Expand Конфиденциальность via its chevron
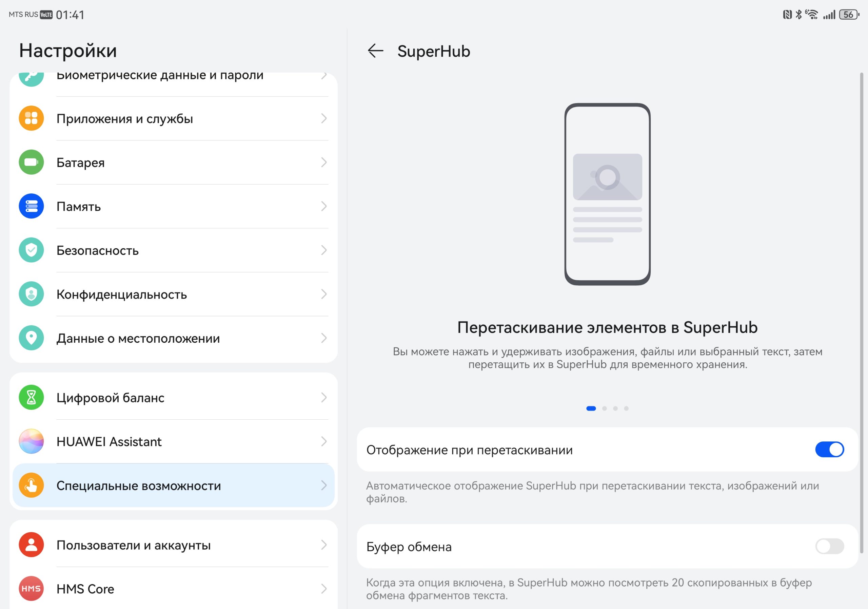The width and height of the screenshot is (868, 609). [323, 294]
